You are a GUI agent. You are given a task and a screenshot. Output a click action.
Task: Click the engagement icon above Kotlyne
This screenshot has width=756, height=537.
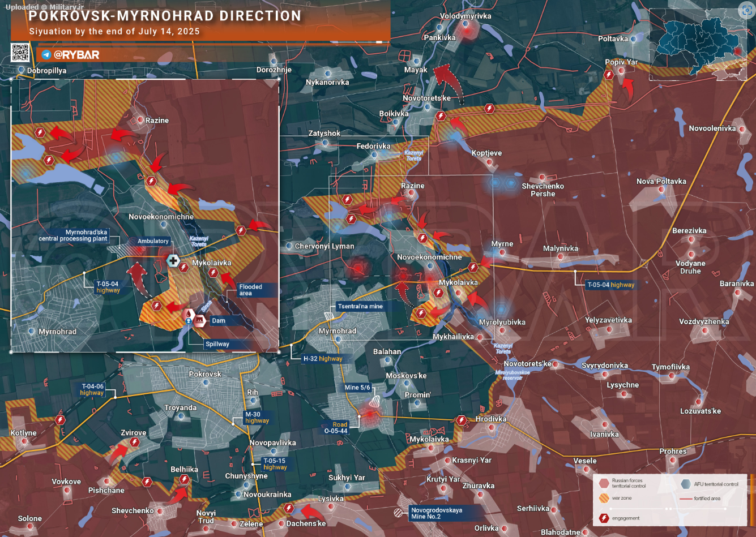tap(60, 420)
